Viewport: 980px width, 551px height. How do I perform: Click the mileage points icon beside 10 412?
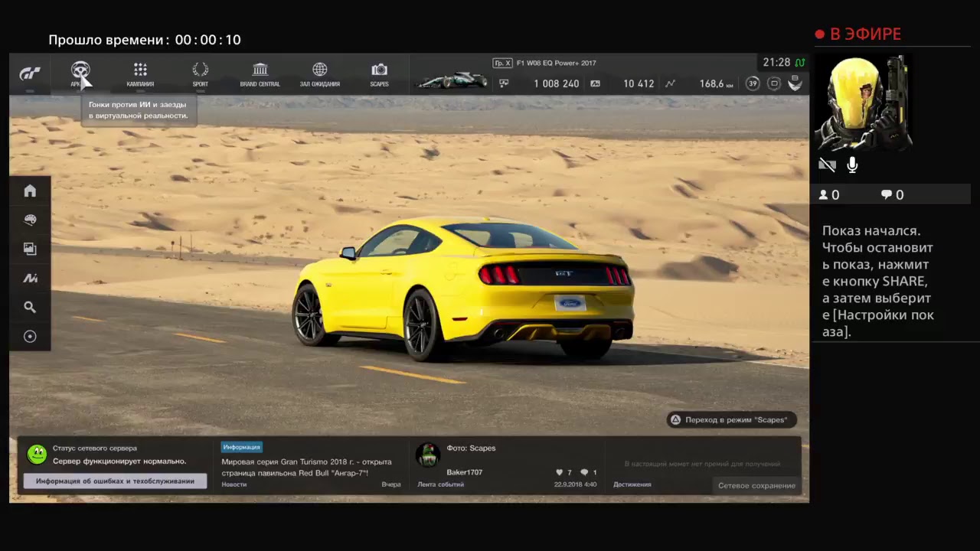pos(596,83)
